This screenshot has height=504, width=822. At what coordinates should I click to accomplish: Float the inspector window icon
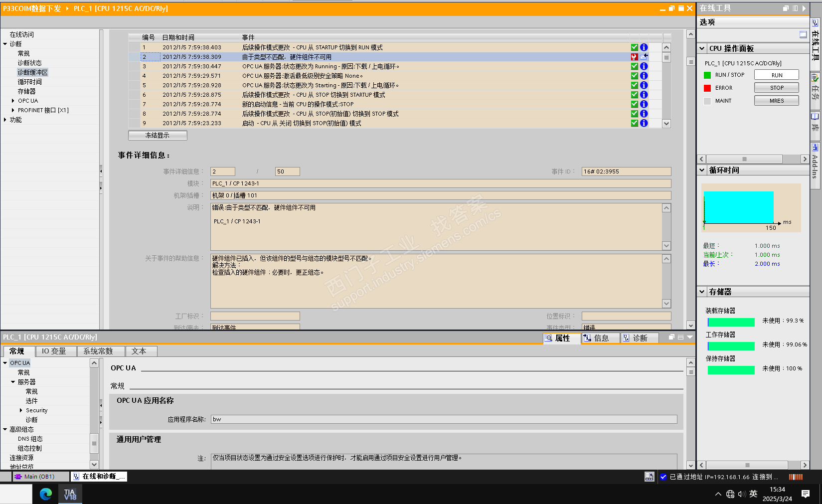click(671, 337)
